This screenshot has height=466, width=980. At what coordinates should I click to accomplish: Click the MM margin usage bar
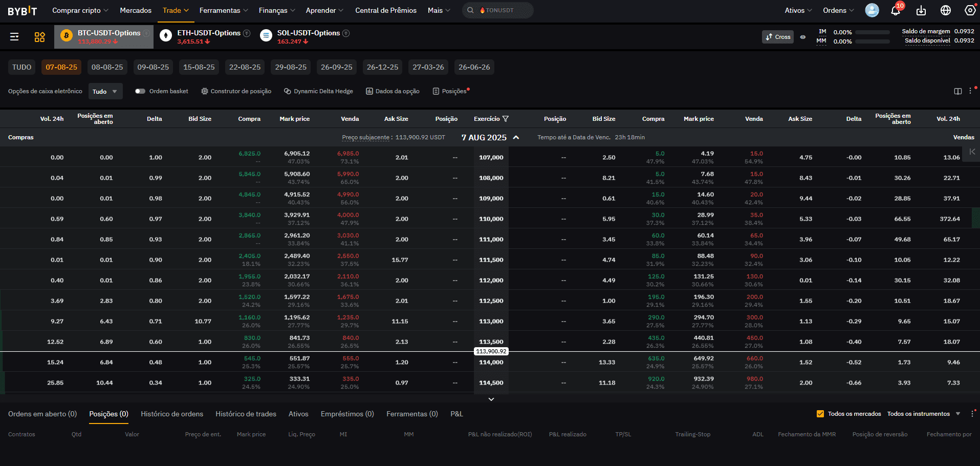[x=873, y=41]
